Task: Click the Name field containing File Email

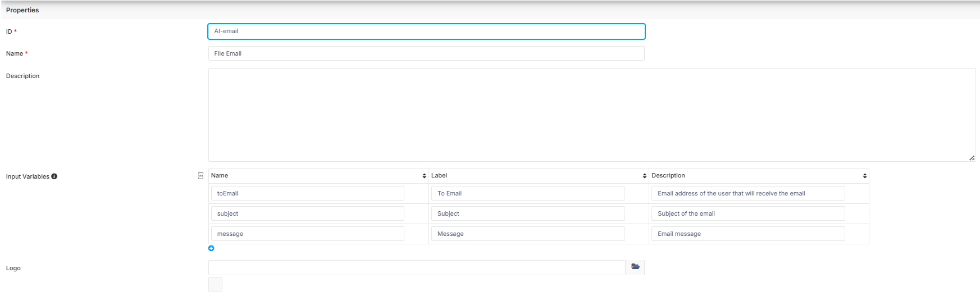Action: 426,53
